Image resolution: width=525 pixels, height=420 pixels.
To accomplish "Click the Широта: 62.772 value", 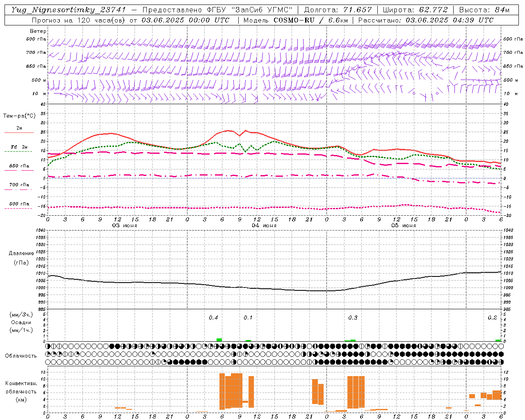I will click(x=415, y=10).
